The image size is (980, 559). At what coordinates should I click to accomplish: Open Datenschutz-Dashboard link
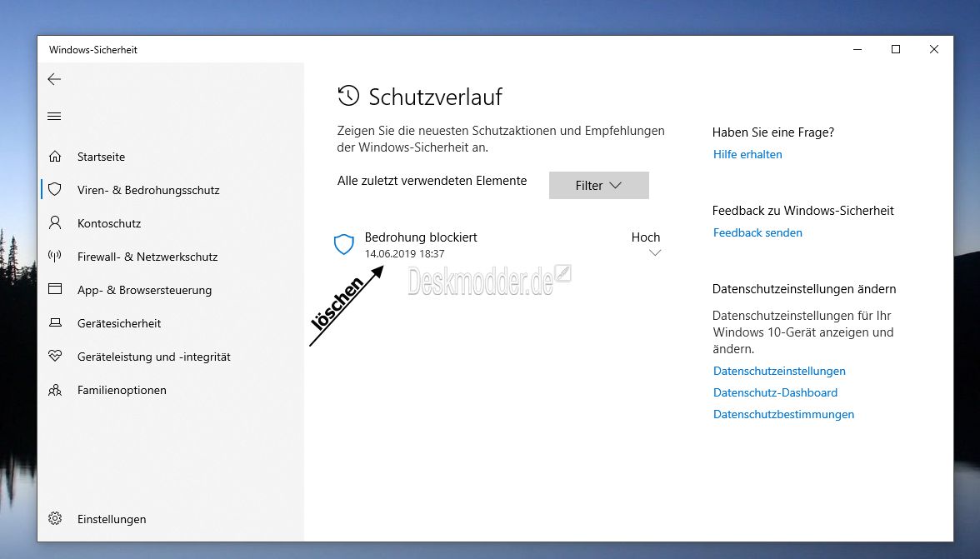pyautogui.click(x=775, y=393)
